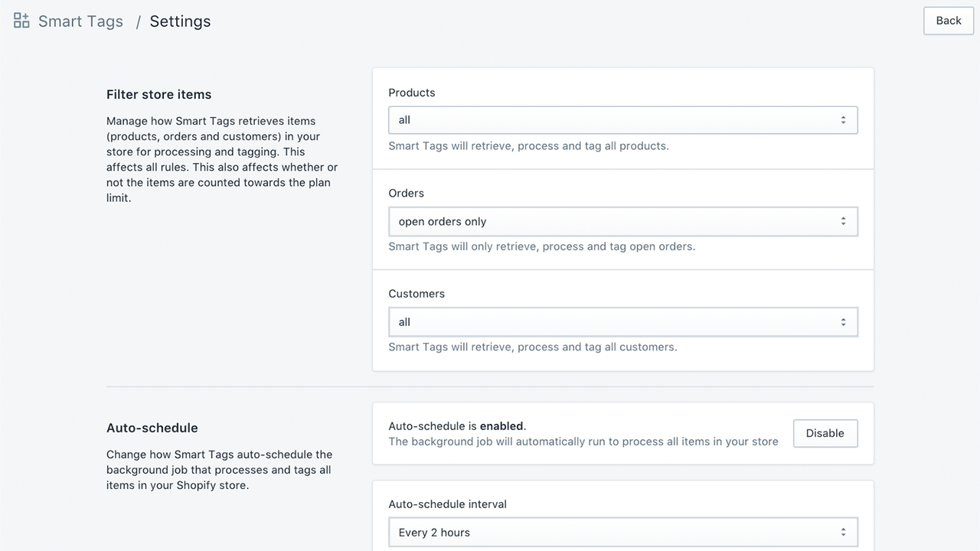Click the chevron on Auto-schedule interval selector
Viewport: 980px width, 551px height.
842,531
